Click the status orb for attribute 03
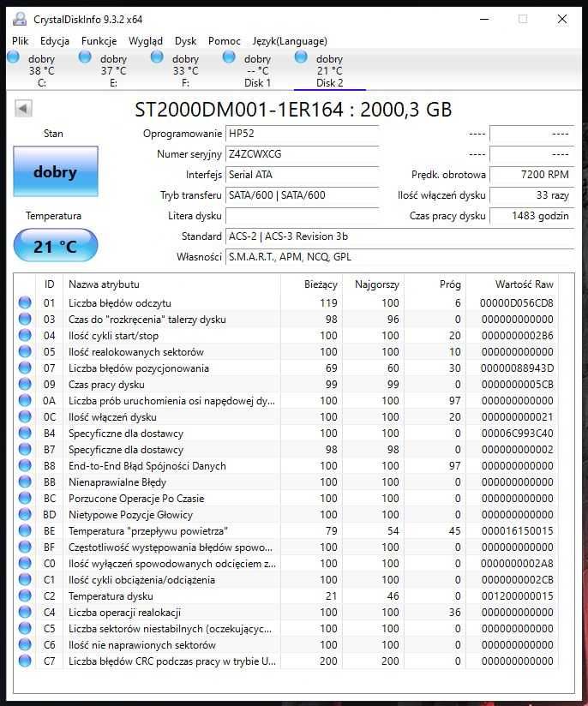This screenshot has height=706, width=588. 25,319
